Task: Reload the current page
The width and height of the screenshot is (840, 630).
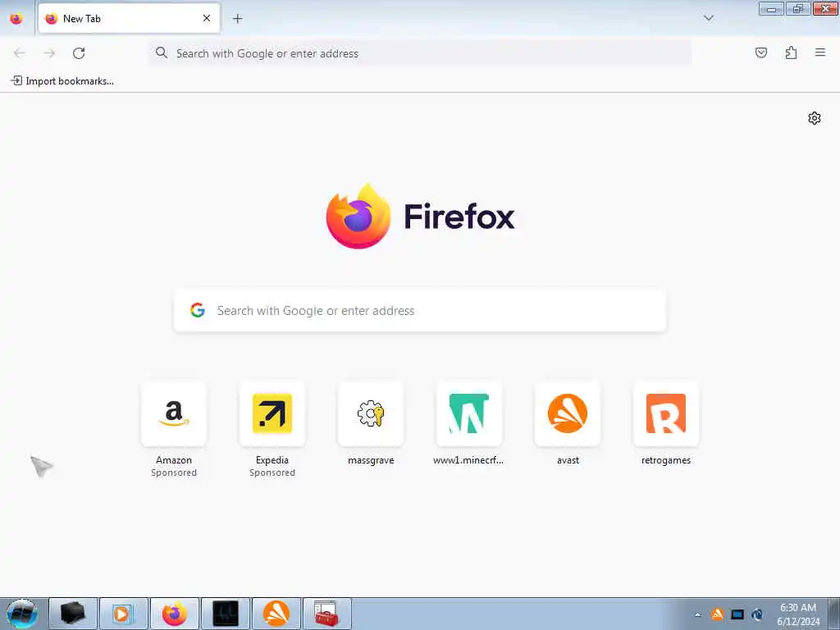Action: point(79,53)
